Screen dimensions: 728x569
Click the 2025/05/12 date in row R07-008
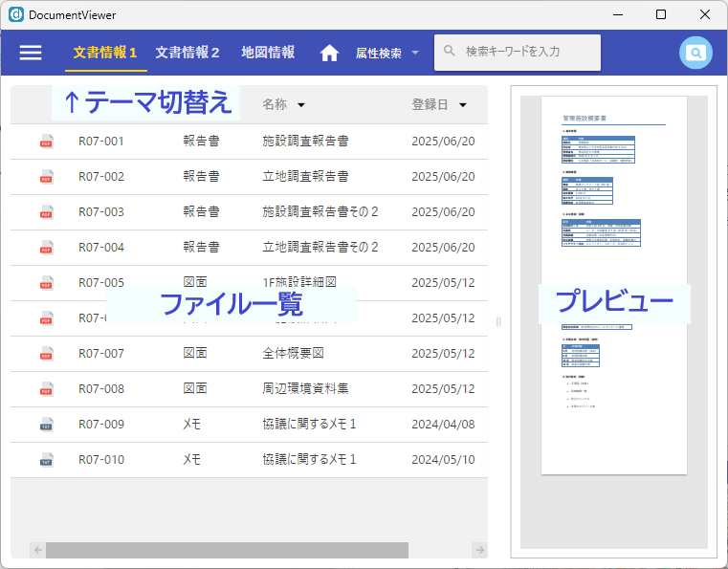pos(443,389)
